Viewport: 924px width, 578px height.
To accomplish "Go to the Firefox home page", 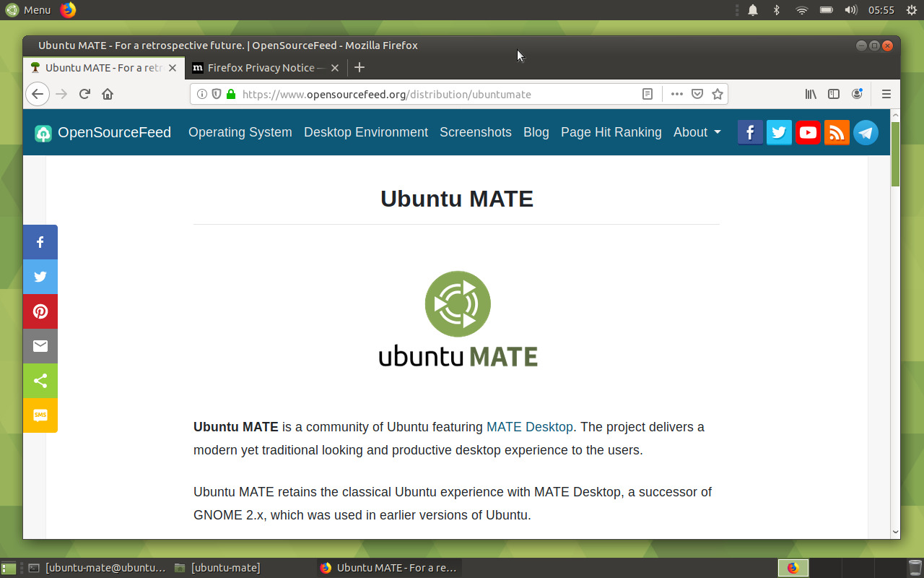I will pos(108,94).
